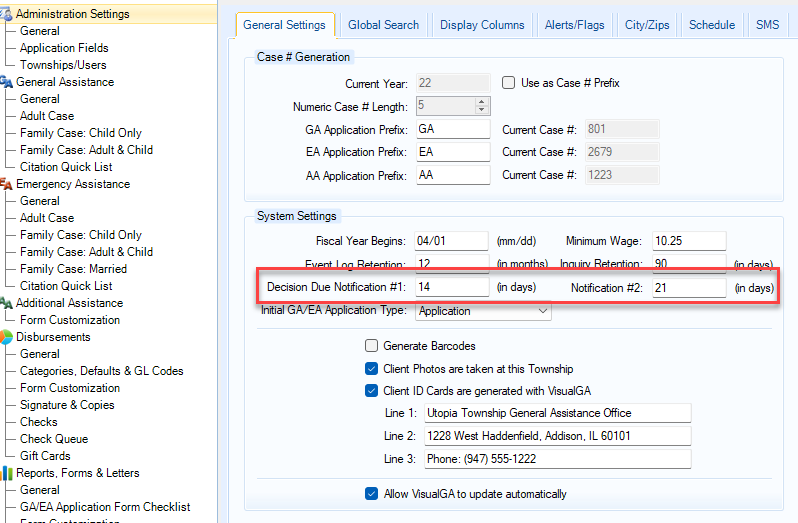
Task: Select General Assistance tree node
Action: [x=65, y=82]
